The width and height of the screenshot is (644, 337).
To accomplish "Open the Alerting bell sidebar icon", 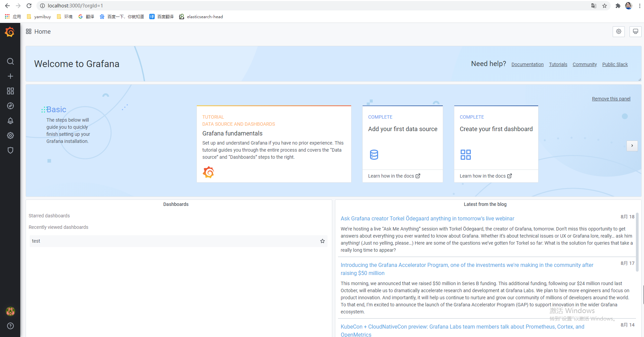I will click(10, 121).
